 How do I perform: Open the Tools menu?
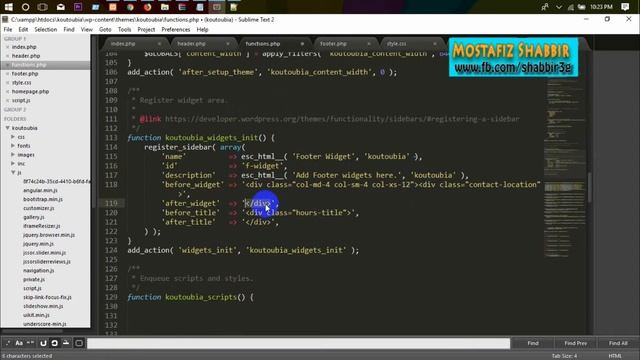pos(124,29)
